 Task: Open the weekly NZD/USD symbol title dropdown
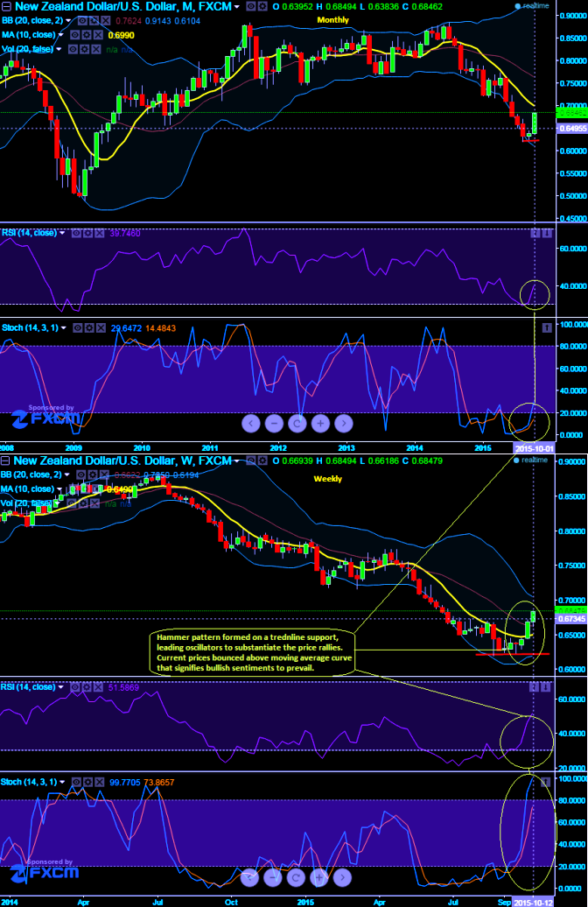coord(237,461)
